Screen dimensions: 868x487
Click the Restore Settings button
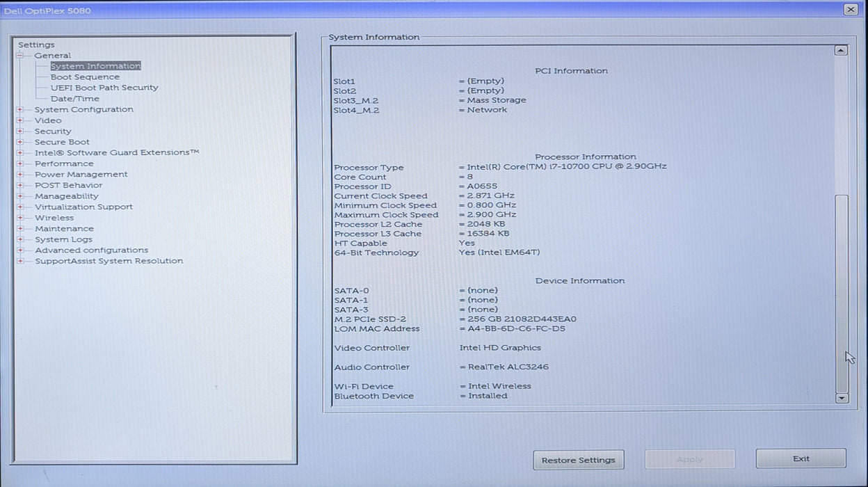[579, 460]
